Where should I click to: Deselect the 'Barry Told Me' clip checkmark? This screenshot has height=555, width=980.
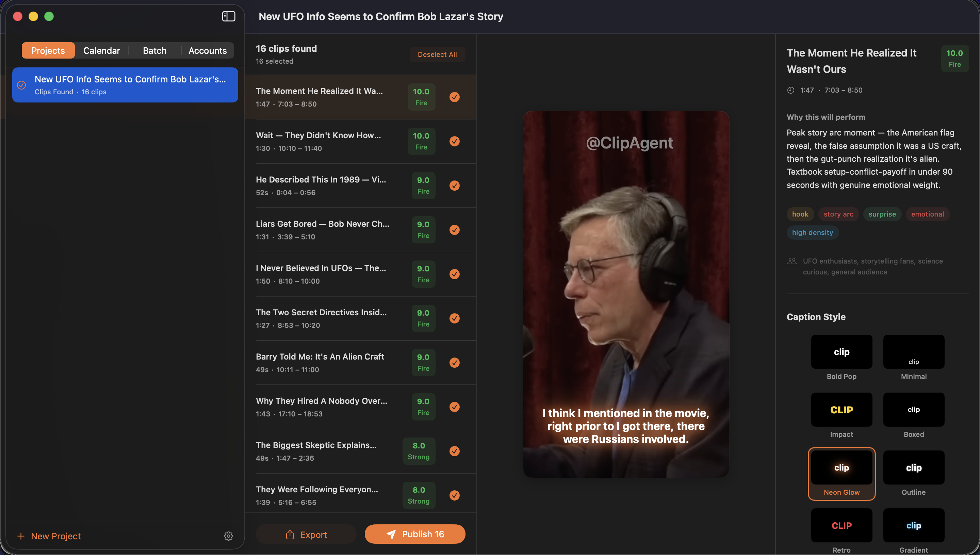pyautogui.click(x=454, y=363)
